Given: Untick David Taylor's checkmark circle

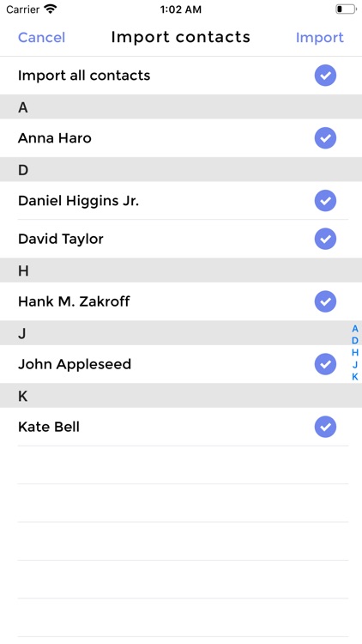Looking at the screenshot, I should [325, 239].
